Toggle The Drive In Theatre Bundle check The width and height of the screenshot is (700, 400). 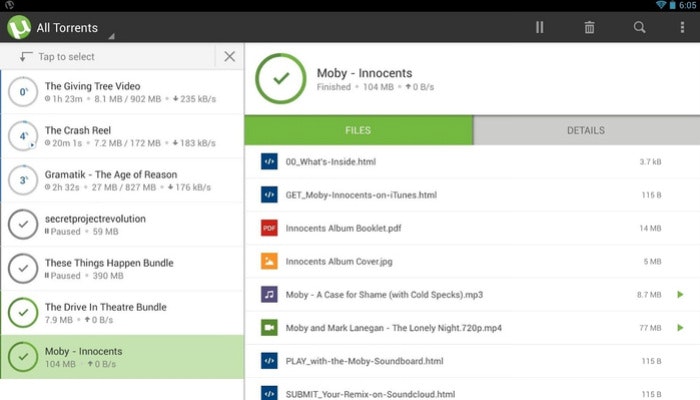coord(23,312)
